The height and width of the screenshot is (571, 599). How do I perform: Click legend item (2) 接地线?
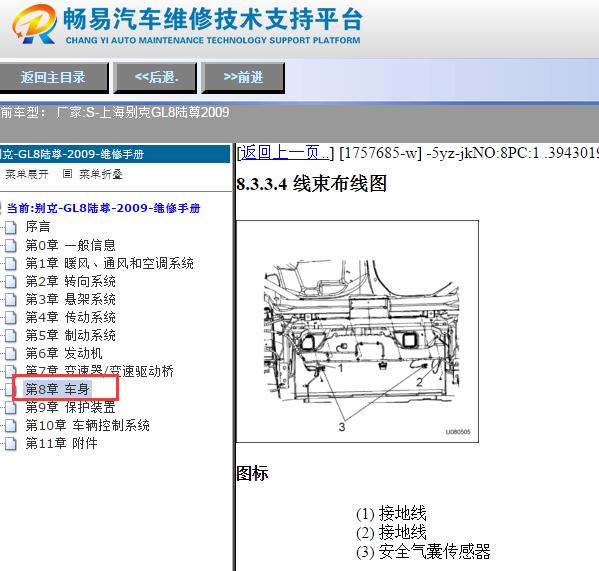click(x=391, y=532)
